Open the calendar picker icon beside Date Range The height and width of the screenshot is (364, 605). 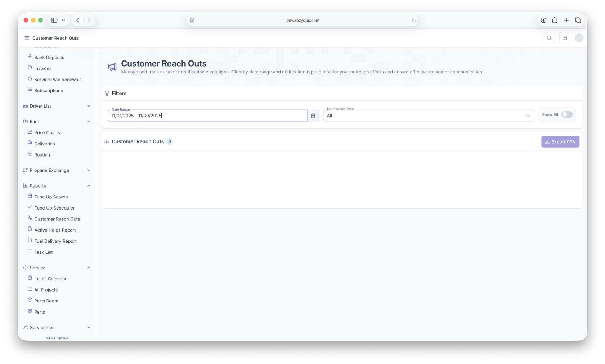(x=313, y=116)
